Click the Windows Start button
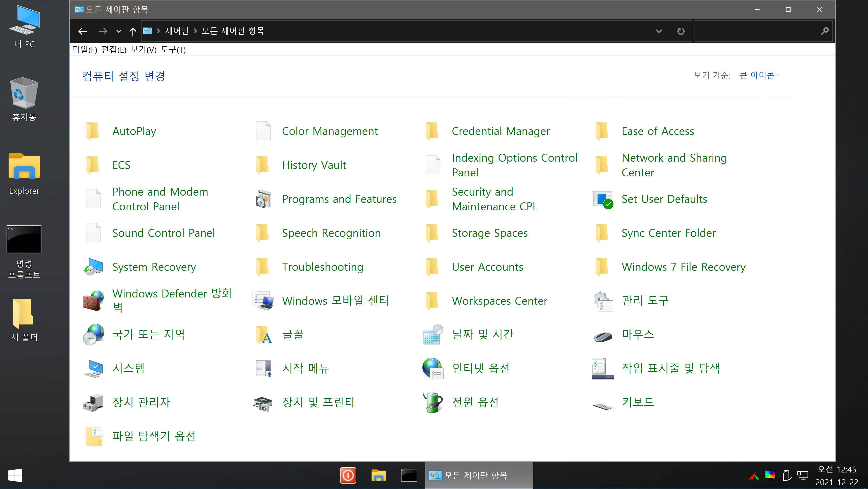 (x=15, y=475)
